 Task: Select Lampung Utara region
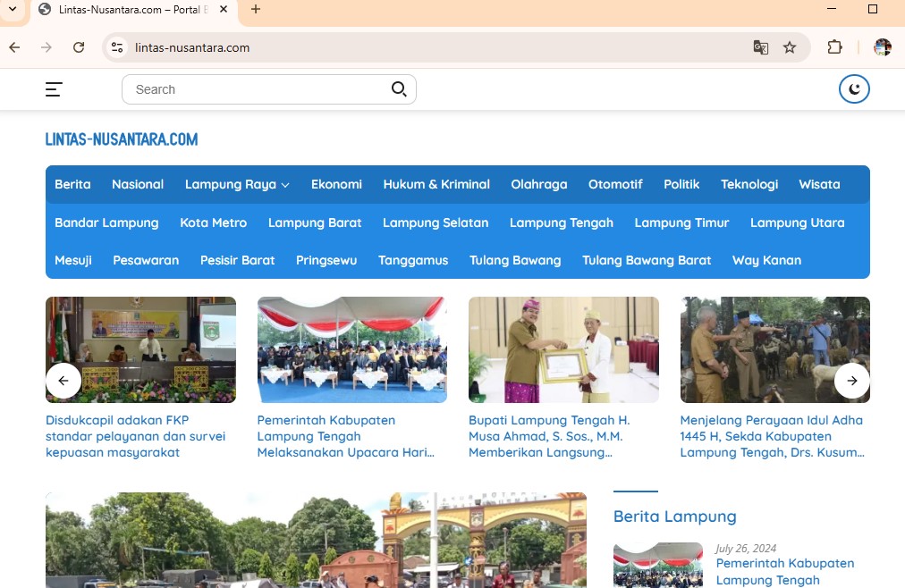[798, 223]
